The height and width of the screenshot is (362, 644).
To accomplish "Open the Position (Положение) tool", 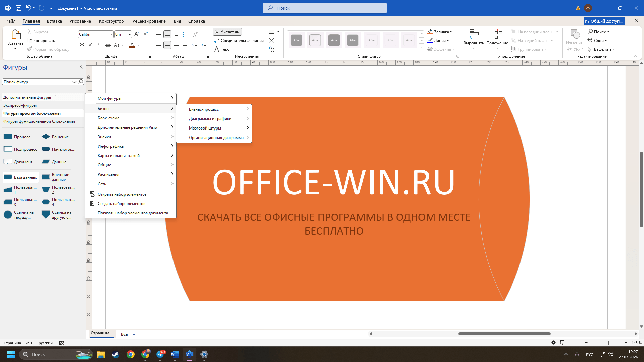I will pos(497,40).
